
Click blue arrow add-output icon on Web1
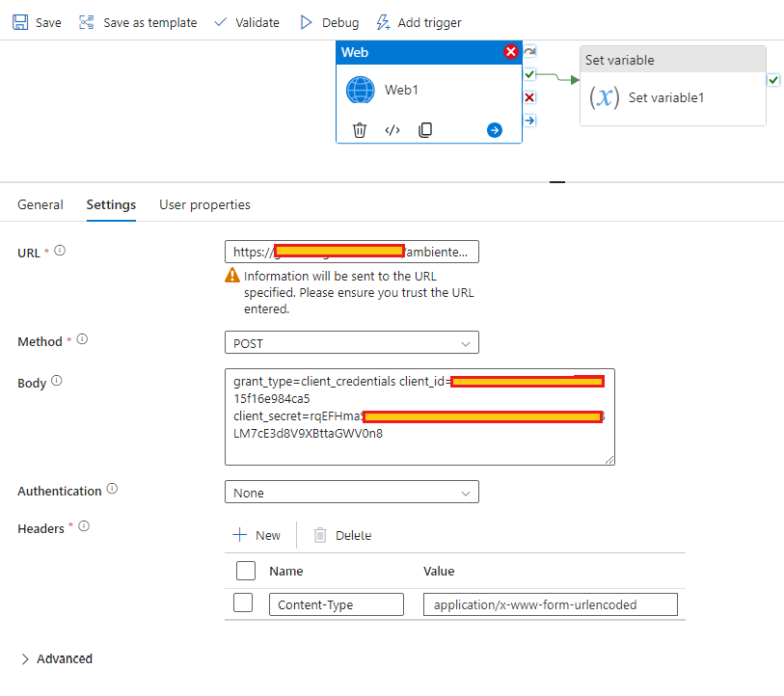point(495,130)
